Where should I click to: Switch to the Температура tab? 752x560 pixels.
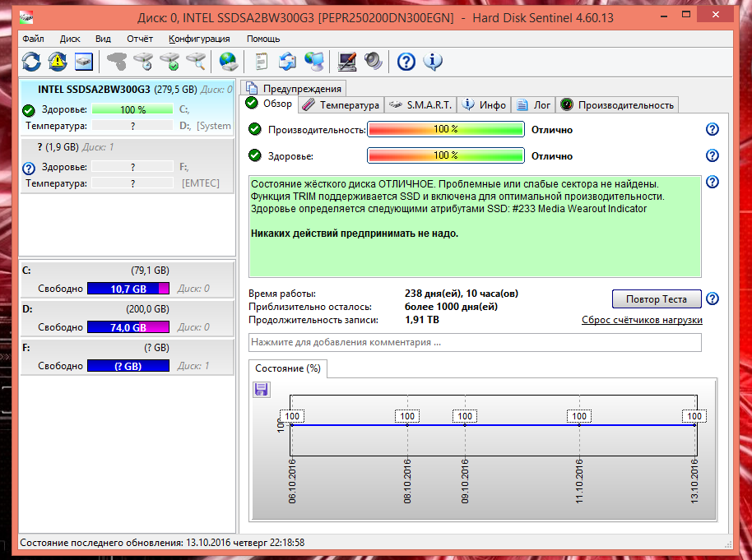[341, 104]
